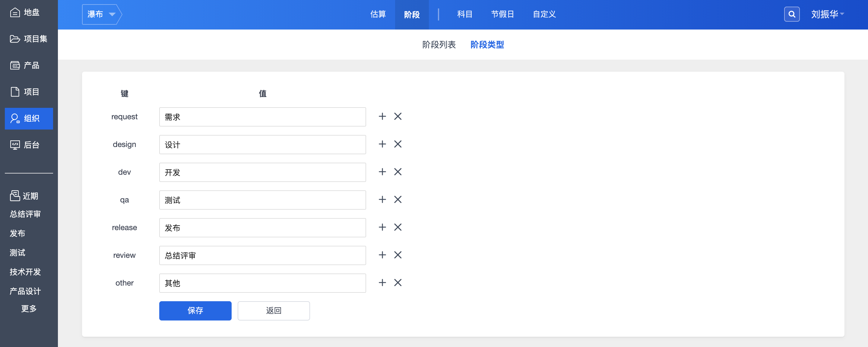Add a row after the request stage
Screen dimensions: 868x347
[382, 117]
